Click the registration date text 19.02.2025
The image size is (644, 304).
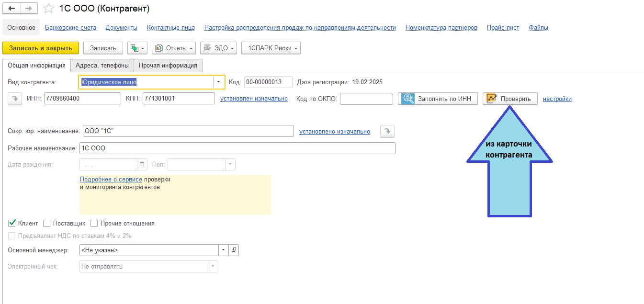tap(367, 82)
